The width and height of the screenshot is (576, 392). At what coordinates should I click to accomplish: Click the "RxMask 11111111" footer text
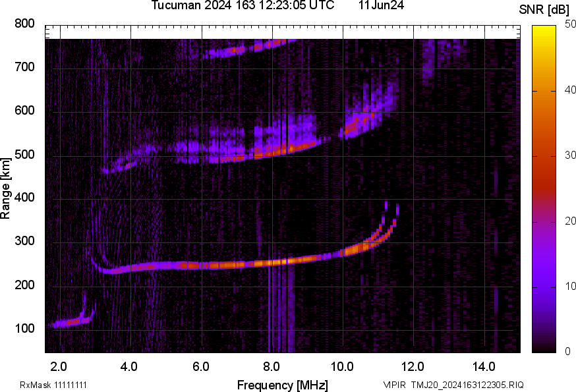tap(53, 385)
